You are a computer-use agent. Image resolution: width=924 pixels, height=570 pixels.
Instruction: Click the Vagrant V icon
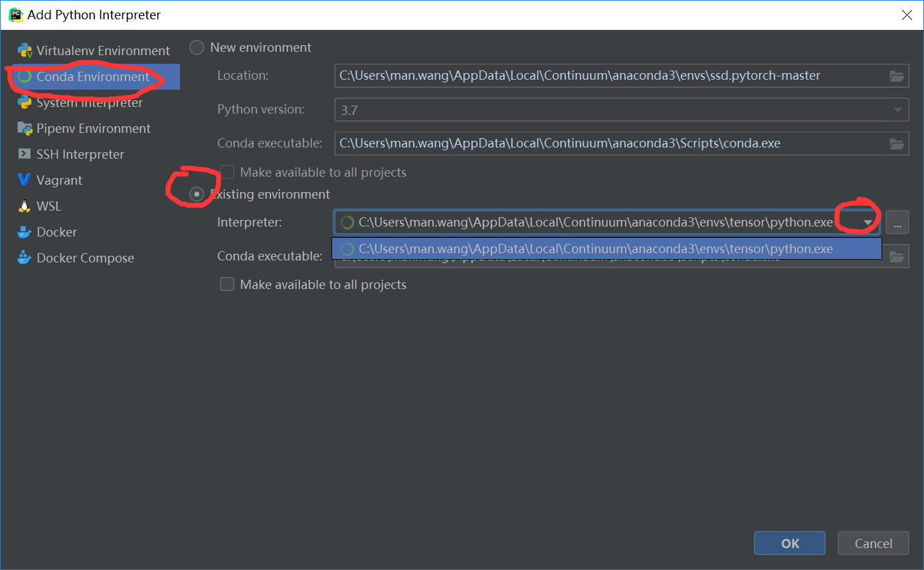25,180
